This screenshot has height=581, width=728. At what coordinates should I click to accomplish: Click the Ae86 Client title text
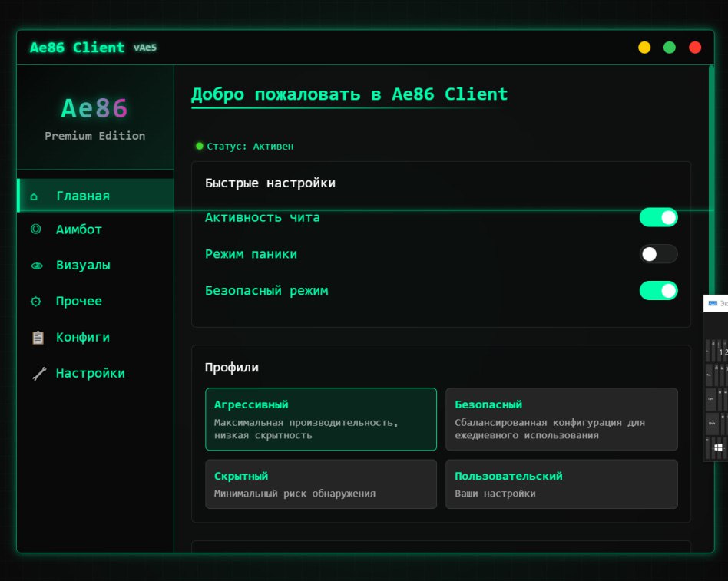coord(77,48)
